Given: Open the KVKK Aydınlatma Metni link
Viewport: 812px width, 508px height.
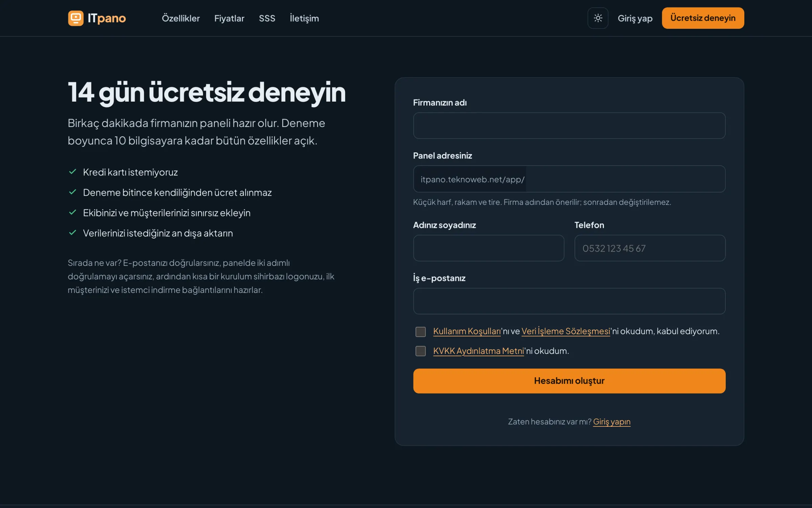Looking at the screenshot, I should [478, 351].
